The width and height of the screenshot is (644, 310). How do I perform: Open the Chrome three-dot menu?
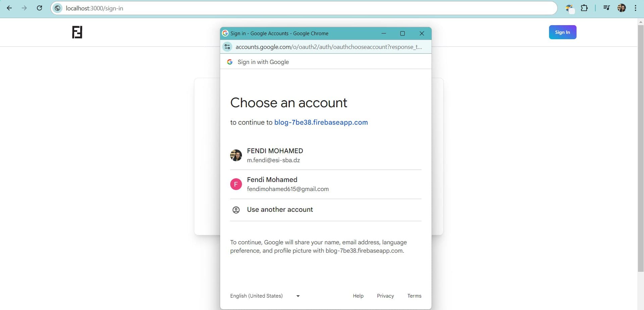coord(635,8)
